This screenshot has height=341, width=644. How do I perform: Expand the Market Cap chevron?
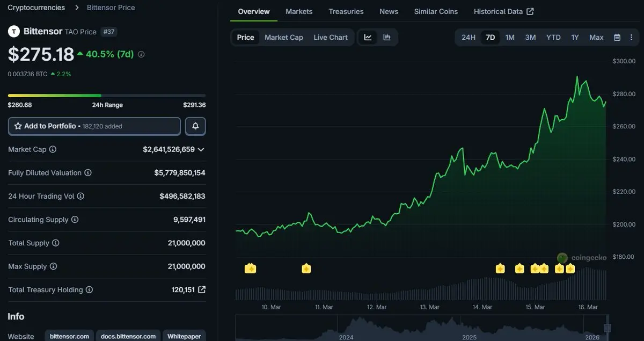pos(201,149)
